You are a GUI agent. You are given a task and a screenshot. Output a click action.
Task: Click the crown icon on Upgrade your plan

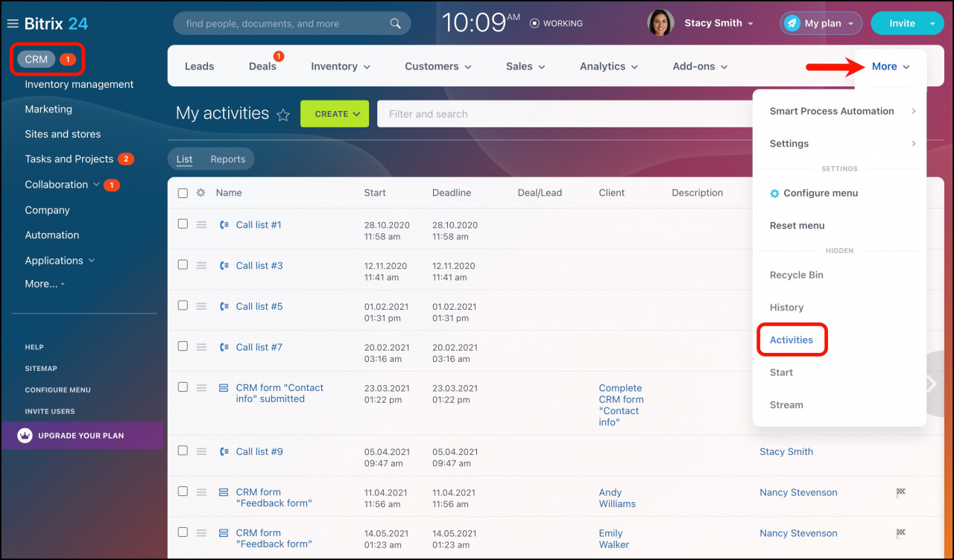(25, 436)
